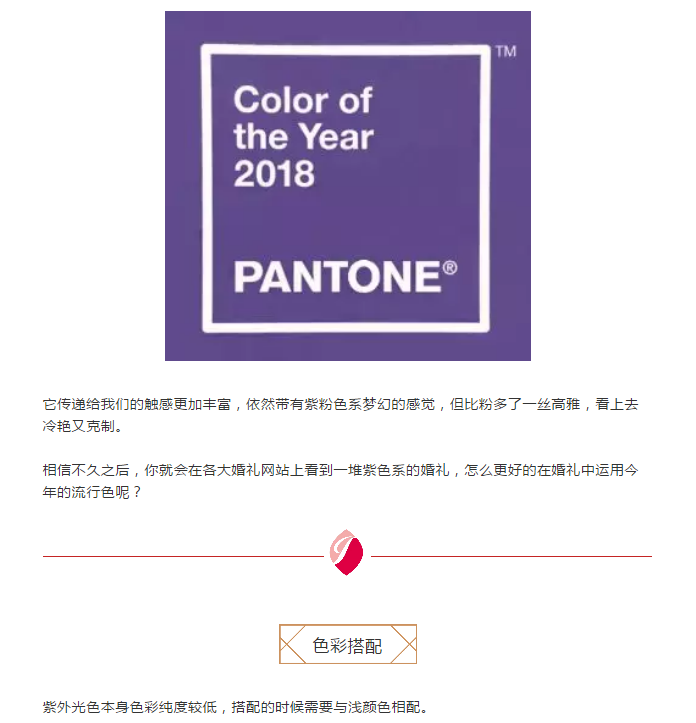Click the text line 冷艳又克制
696x723 pixels.
[x=83, y=426]
